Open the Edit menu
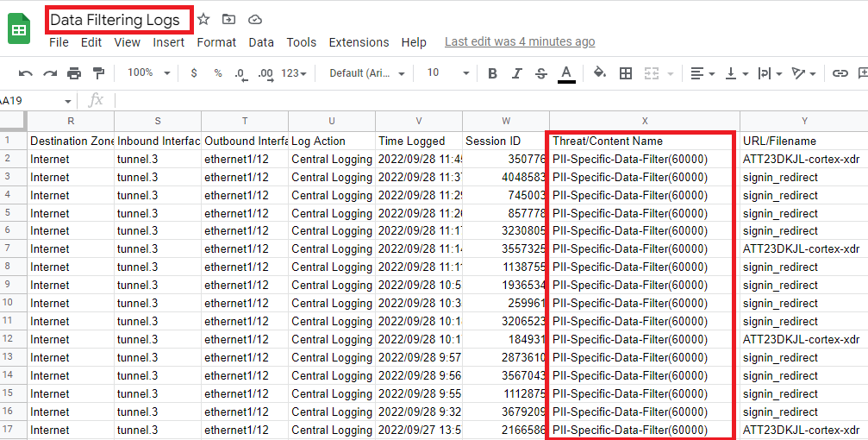The height and width of the screenshot is (440, 868). [x=91, y=42]
